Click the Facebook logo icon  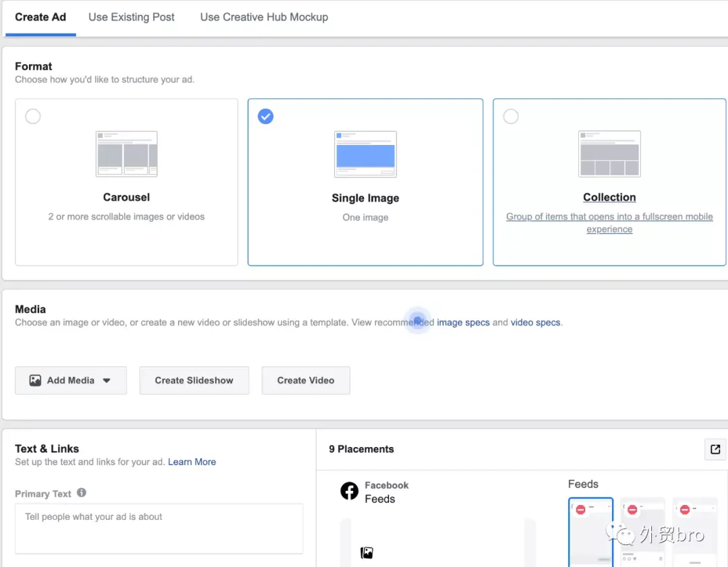point(349,491)
